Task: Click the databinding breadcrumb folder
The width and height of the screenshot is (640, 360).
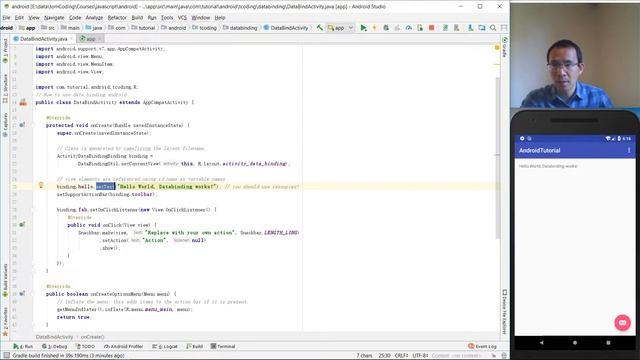Action: click(240, 28)
